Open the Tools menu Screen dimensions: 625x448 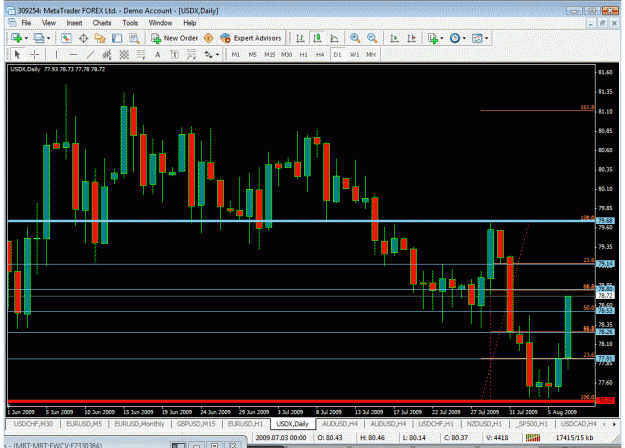coord(130,23)
